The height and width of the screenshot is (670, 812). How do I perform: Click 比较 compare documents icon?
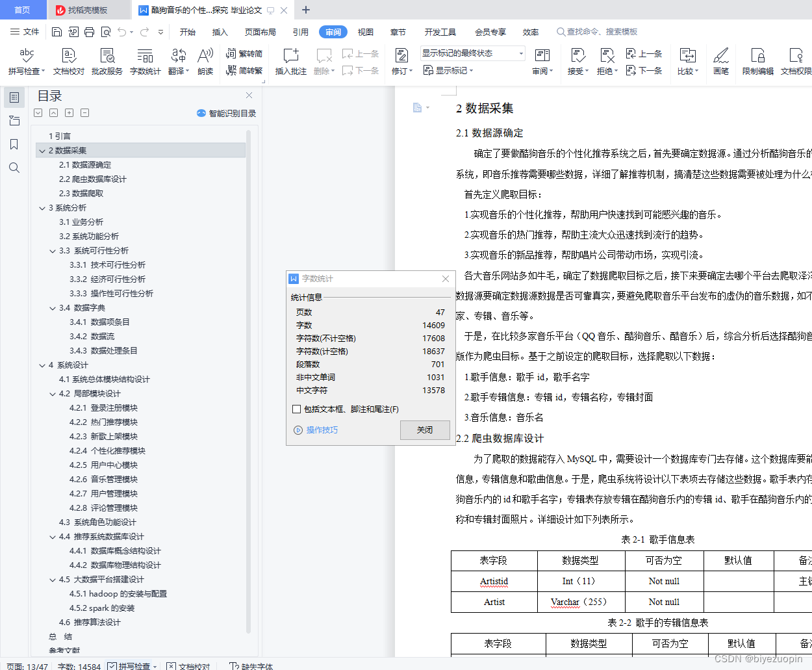coord(687,56)
